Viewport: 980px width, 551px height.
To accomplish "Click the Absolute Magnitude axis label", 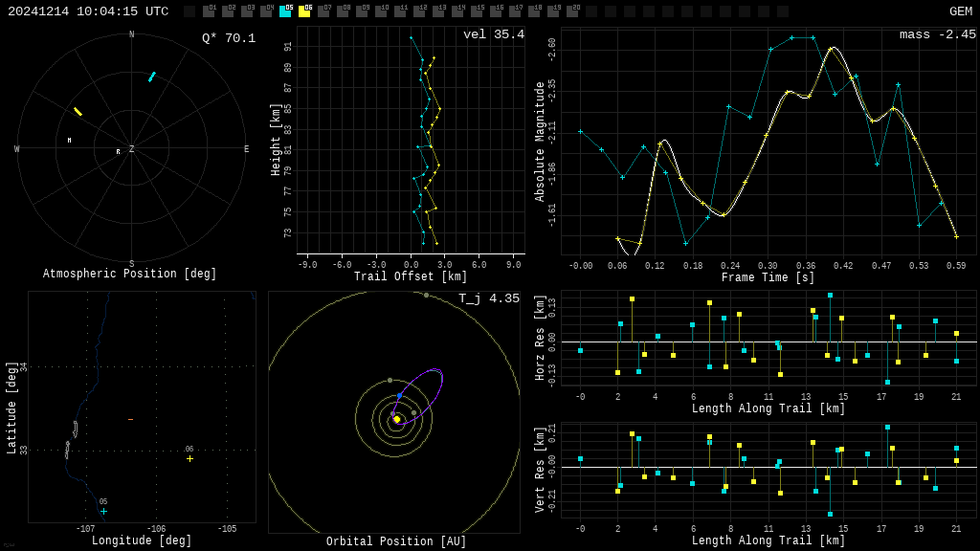I will tap(539, 141).
